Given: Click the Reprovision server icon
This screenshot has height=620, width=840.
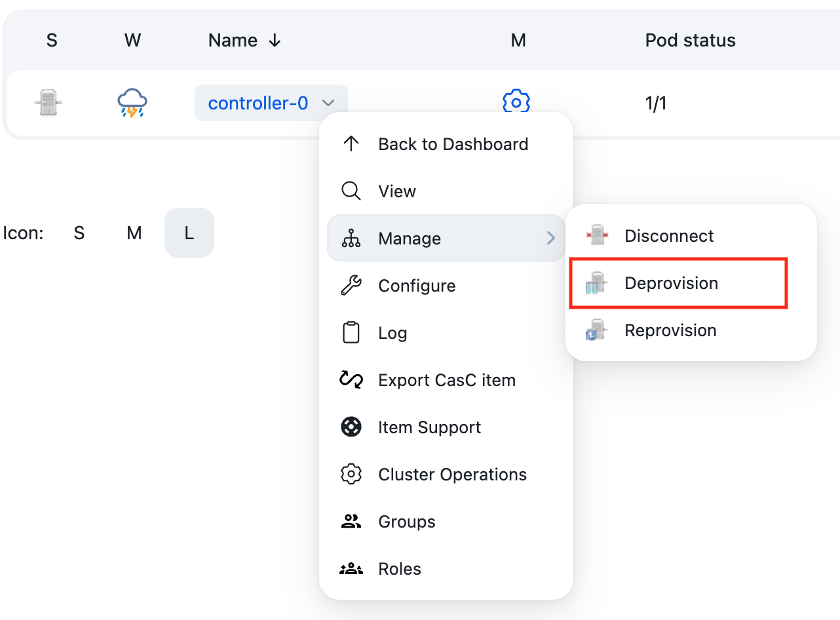Looking at the screenshot, I should (597, 330).
